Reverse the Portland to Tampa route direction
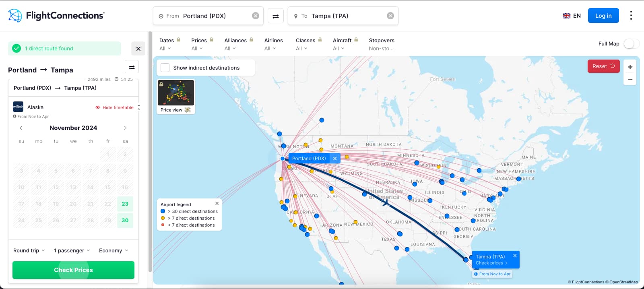The width and height of the screenshot is (644, 289). 132,67
